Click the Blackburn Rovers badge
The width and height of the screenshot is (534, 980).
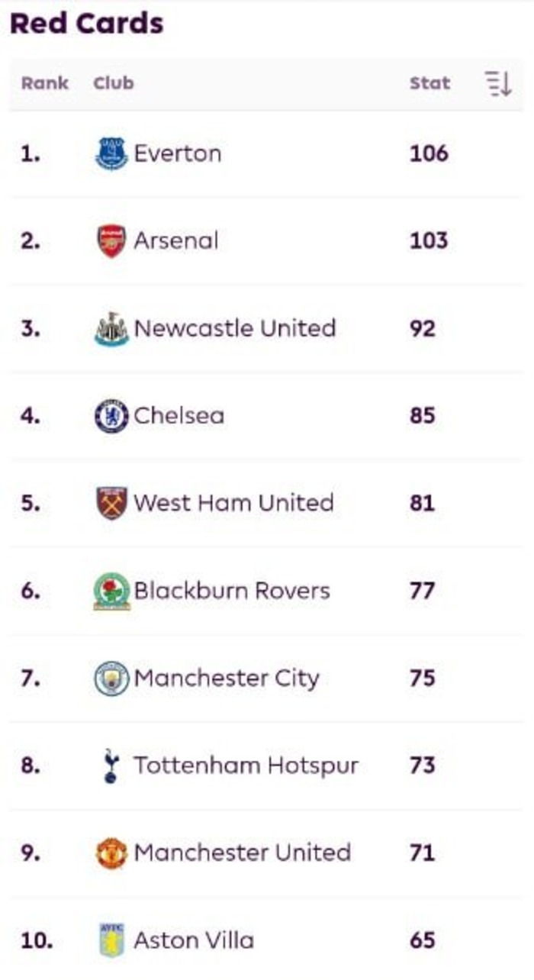[x=111, y=592]
